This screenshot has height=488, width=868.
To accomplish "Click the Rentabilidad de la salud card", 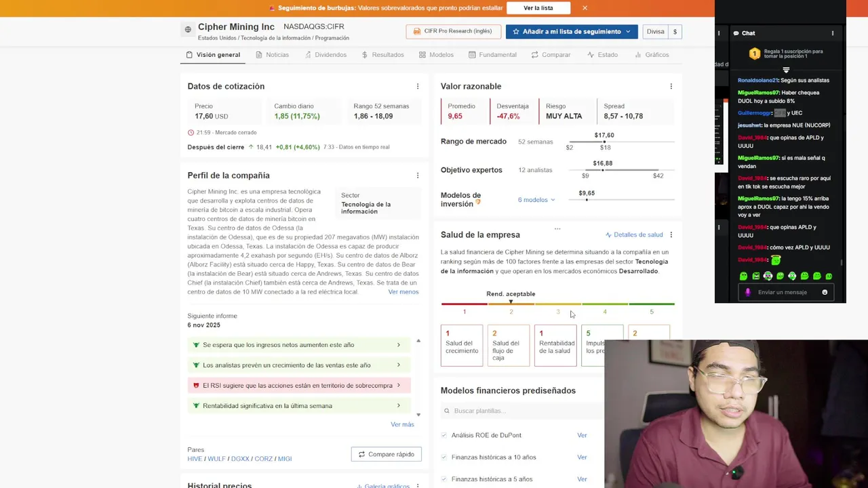I will pyautogui.click(x=555, y=345).
